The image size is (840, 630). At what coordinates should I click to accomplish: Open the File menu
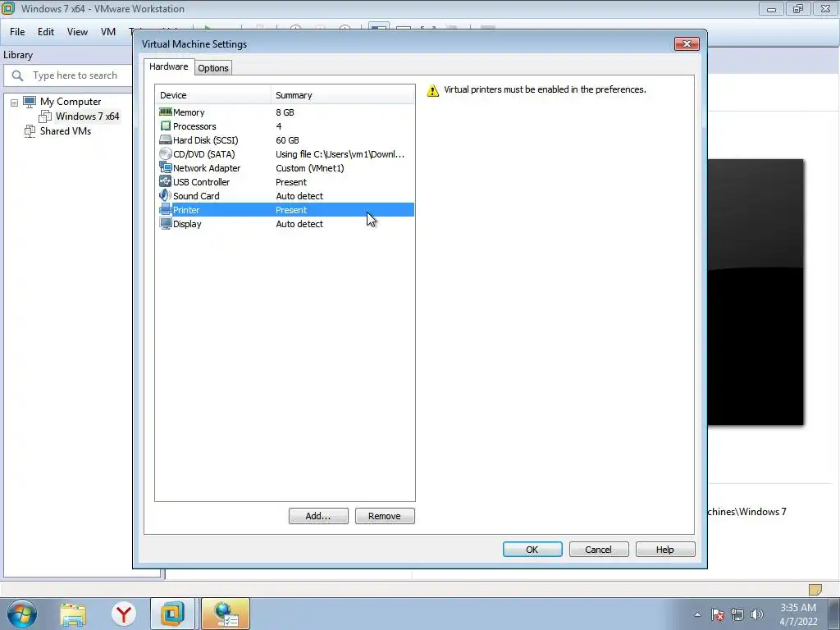(17, 32)
